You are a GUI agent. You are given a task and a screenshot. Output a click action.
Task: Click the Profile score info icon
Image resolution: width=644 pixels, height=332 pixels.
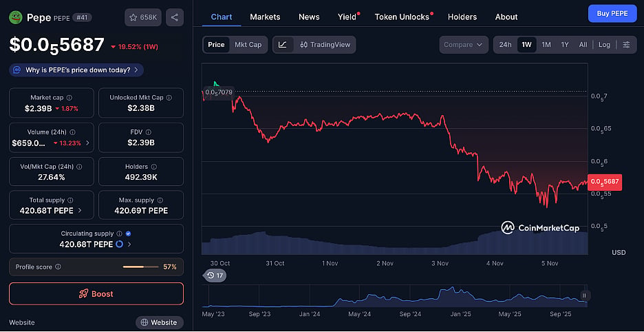58,267
